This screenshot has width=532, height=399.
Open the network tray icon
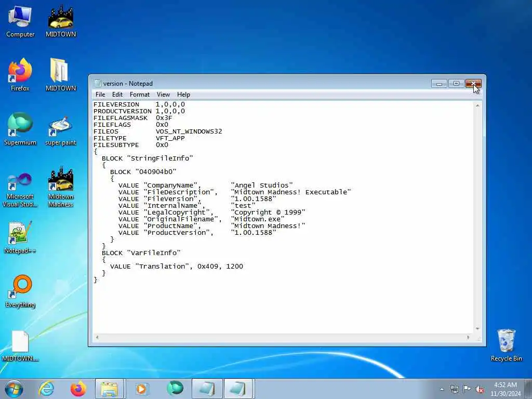pos(454,389)
